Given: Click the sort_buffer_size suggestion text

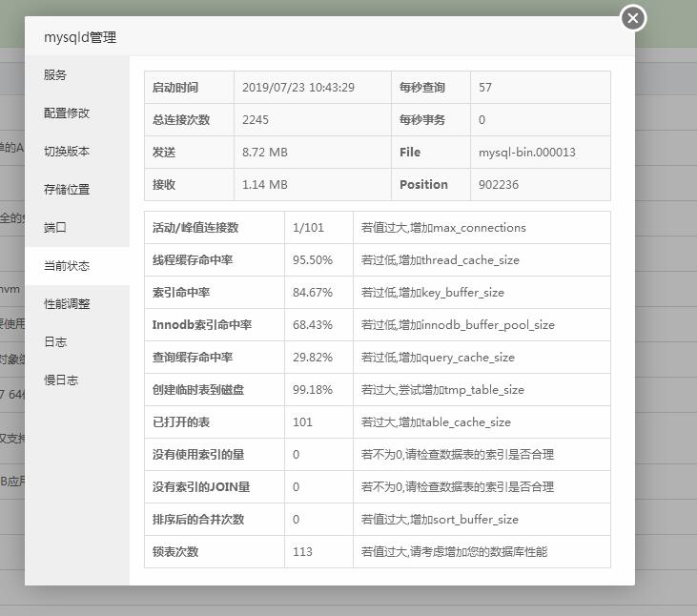Looking at the screenshot, I should tap(440, 520).
